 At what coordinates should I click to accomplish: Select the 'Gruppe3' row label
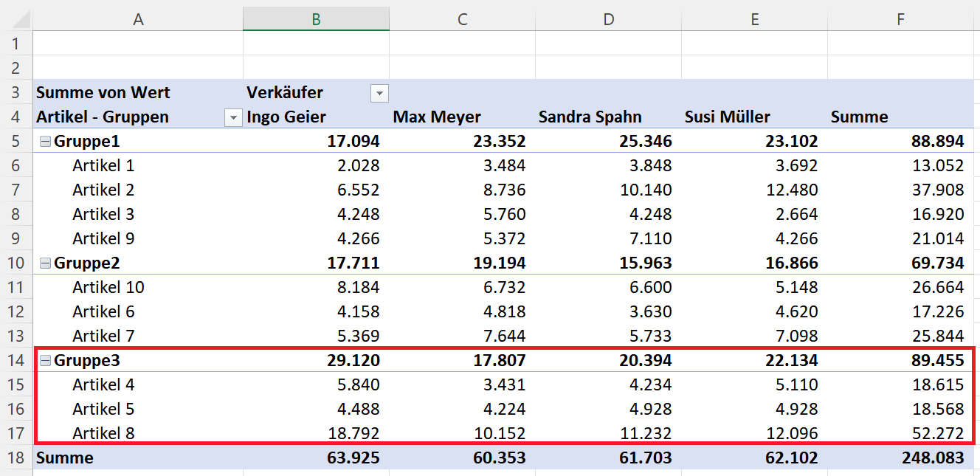click(x=87, y=360)
